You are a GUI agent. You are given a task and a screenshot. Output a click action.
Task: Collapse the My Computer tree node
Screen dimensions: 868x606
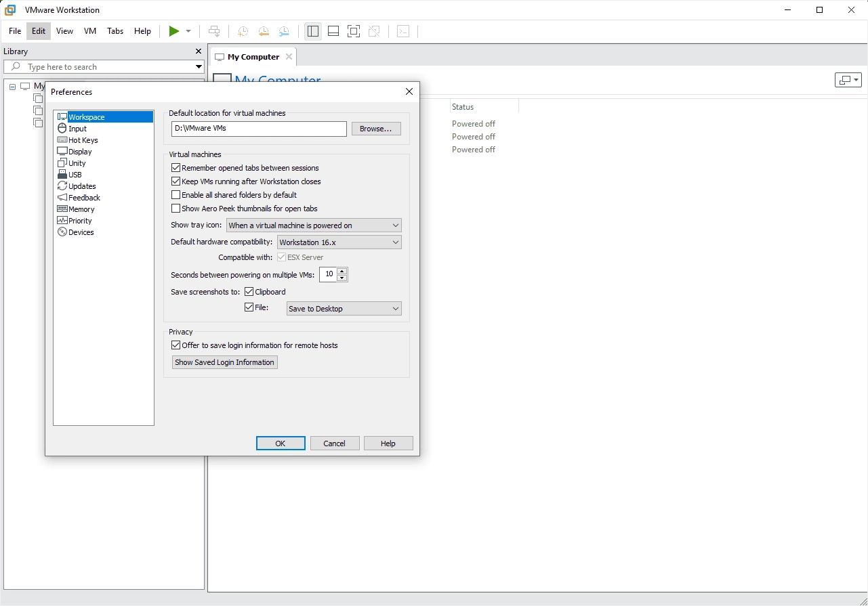point(13,87)
